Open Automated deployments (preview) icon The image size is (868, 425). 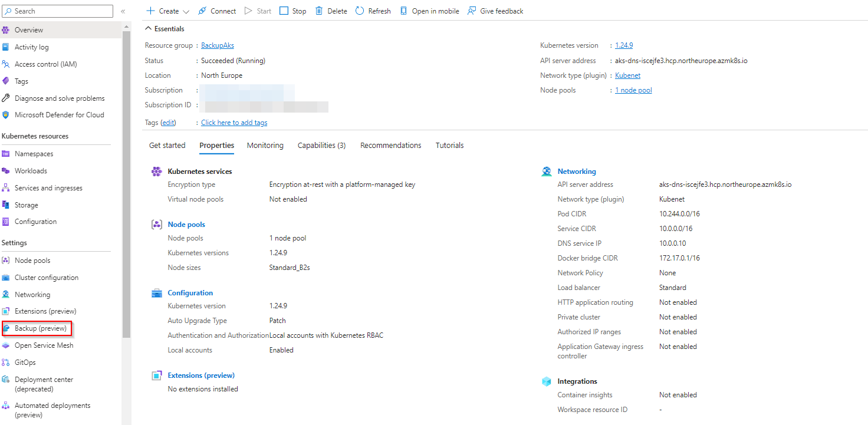(6, 406)
